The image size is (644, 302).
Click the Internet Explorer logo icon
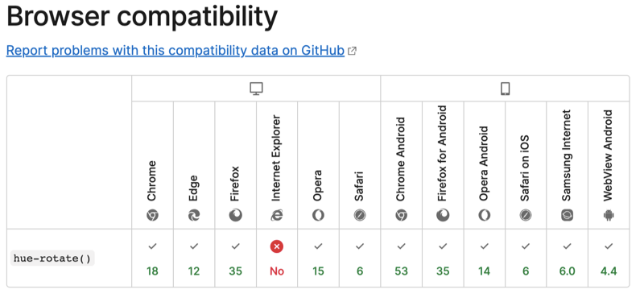click(x=277, y=215)
